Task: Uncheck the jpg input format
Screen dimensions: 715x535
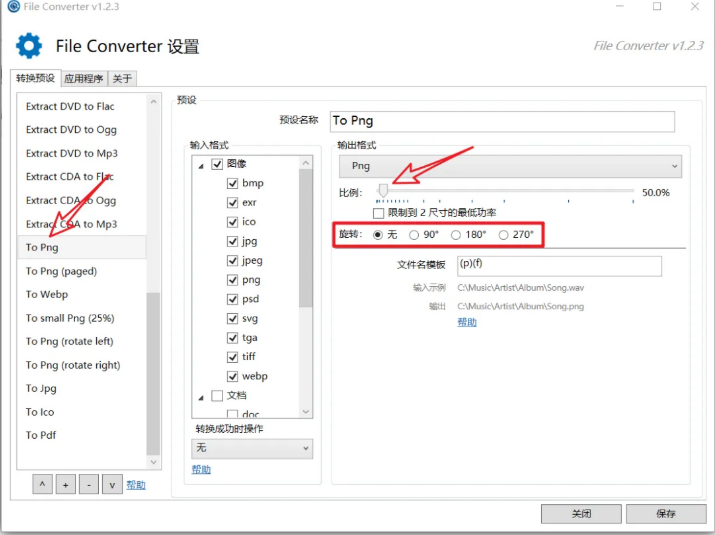Action: tap(233, 241)
